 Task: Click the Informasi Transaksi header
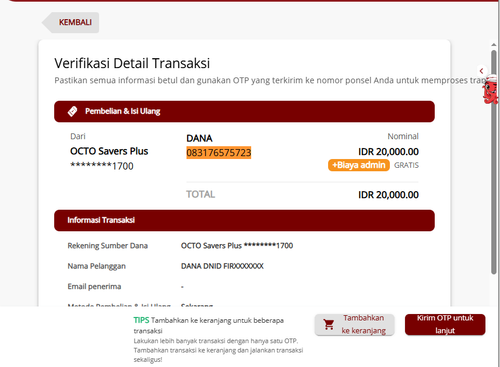pos(244,220)
